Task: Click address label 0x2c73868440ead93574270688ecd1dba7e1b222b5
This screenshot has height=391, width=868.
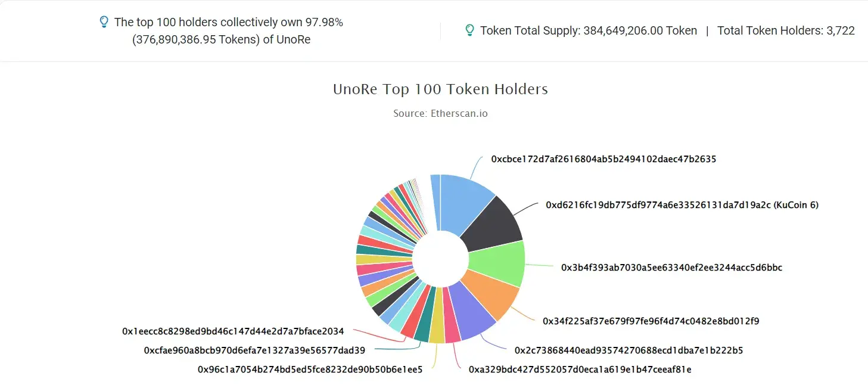Action: [629, 350]
